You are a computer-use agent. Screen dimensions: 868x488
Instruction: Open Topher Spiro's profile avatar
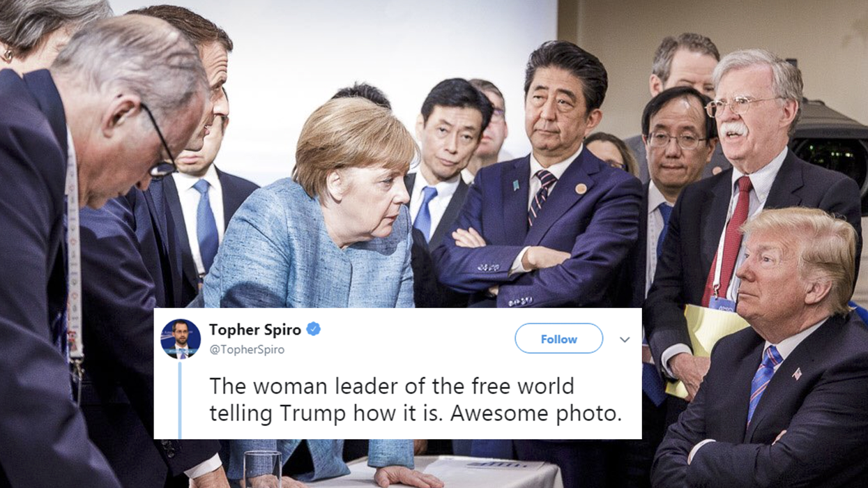click(181, 339)
